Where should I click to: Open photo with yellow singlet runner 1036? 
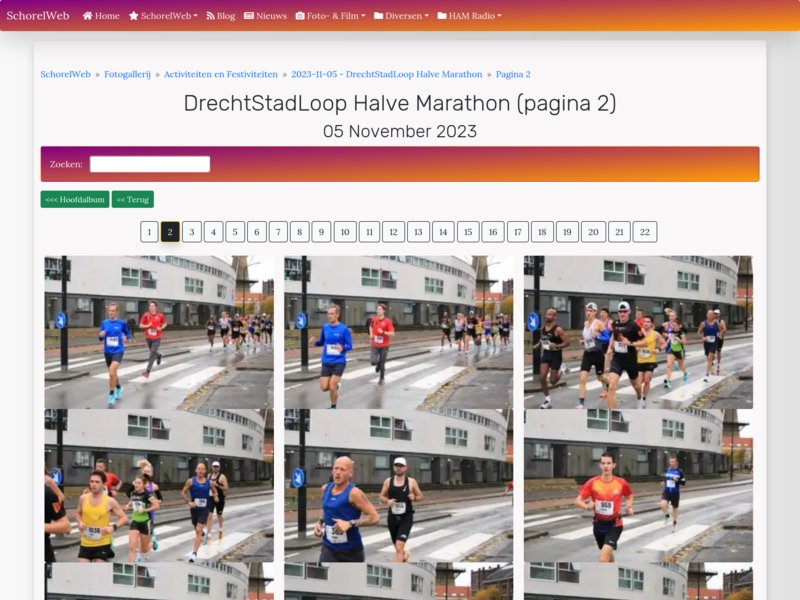pyautogui.click(x=159, y=486)
